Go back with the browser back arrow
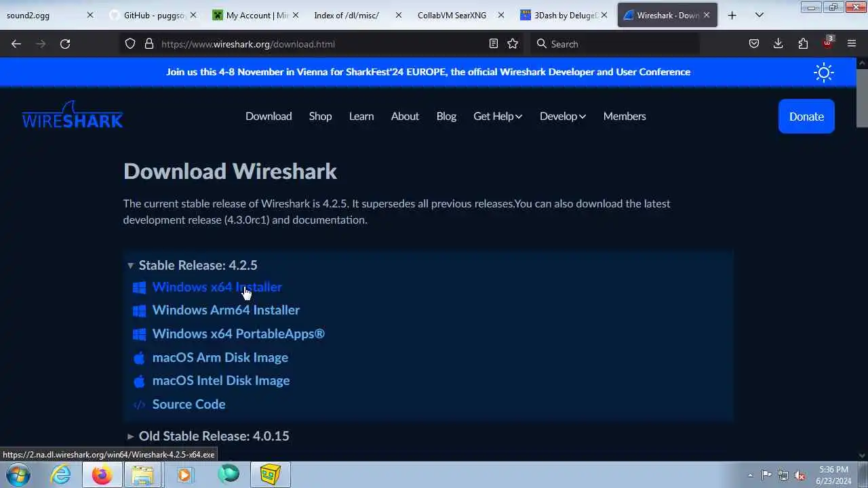This screenshot has height=488, width=868. tap(16, 44)
